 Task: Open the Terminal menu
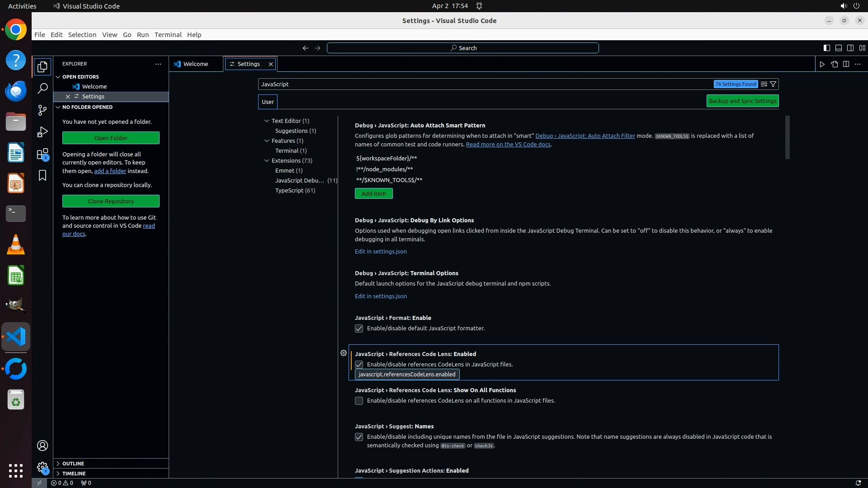pyautogui.click(x=168, y=35)
